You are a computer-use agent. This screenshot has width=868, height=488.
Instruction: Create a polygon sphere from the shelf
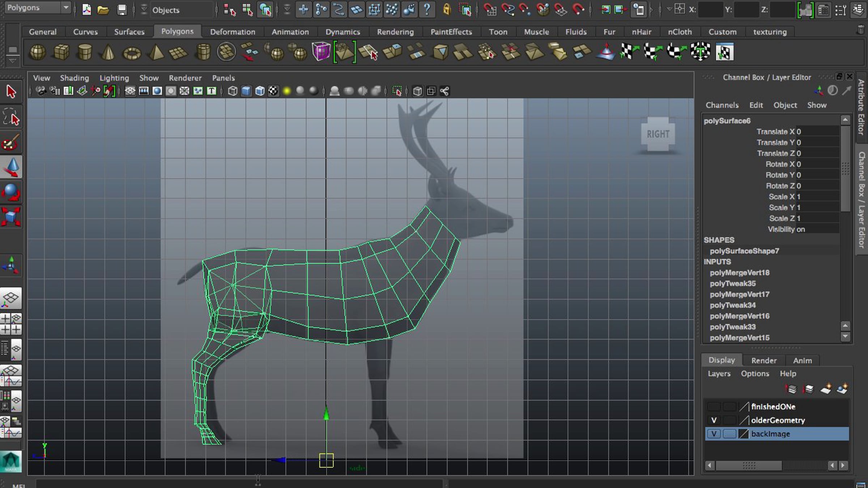click(38, 52)
